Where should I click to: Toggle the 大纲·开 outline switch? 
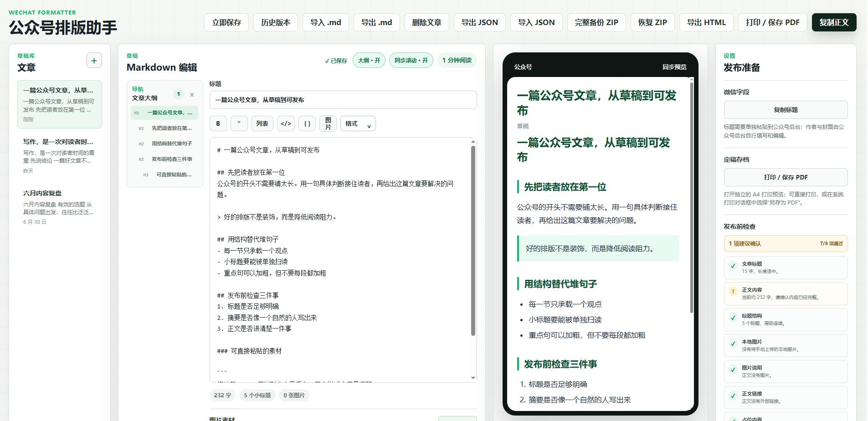click(x=369, y=60)
